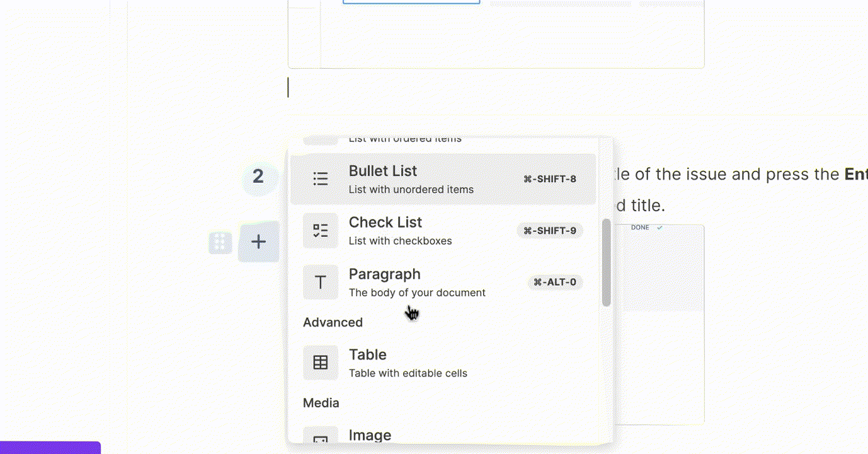Screen dimensions: 868x454
Task: Click the ⌘-SHIFT-9 shortcut badge
Action: click(550, 231)
